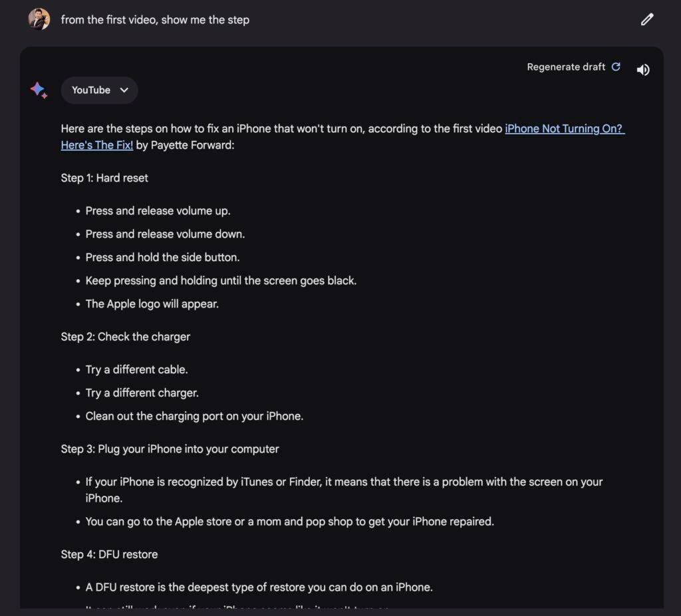Click the chevron inside YouTube chip

click(124, 90)
